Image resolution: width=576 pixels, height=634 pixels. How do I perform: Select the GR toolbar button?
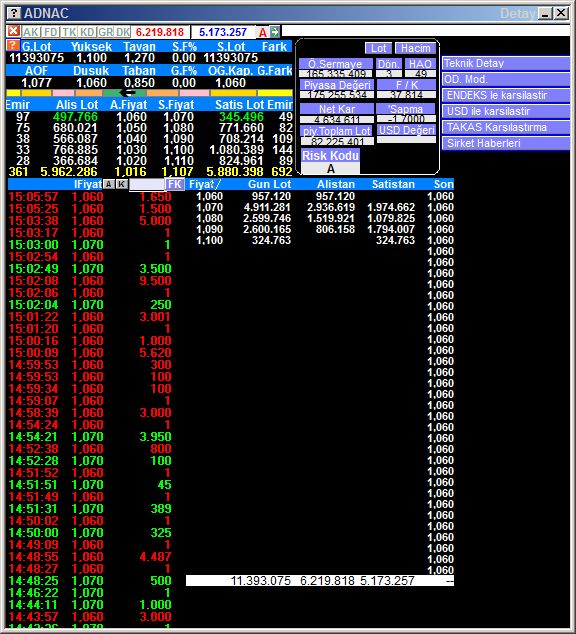coord(105,32)
